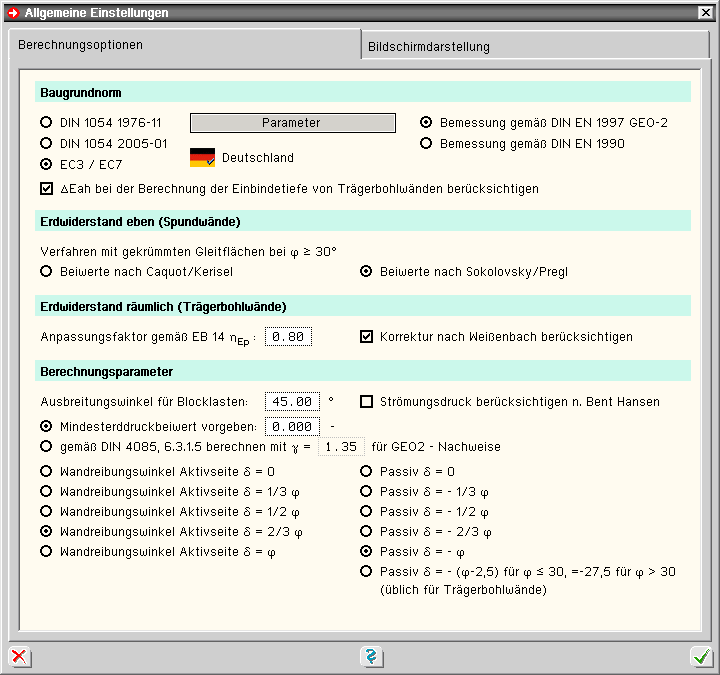Disable Korrektur nach Weißenbach checkbox
The image size is (720, 675).
(x=366, y=337)
